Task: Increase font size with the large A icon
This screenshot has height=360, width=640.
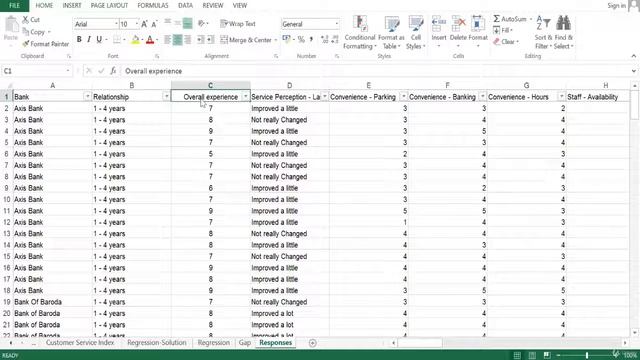Action: coord(144,24)
